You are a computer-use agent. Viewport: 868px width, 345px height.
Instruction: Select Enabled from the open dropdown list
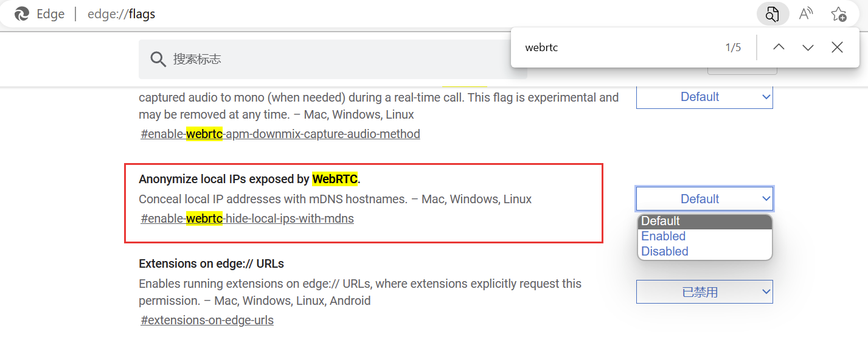tap(704, 236)
